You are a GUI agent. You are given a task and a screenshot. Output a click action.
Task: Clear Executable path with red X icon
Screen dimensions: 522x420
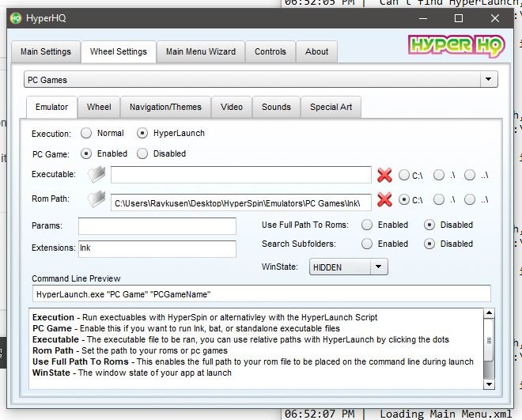[x=384, y=175]
